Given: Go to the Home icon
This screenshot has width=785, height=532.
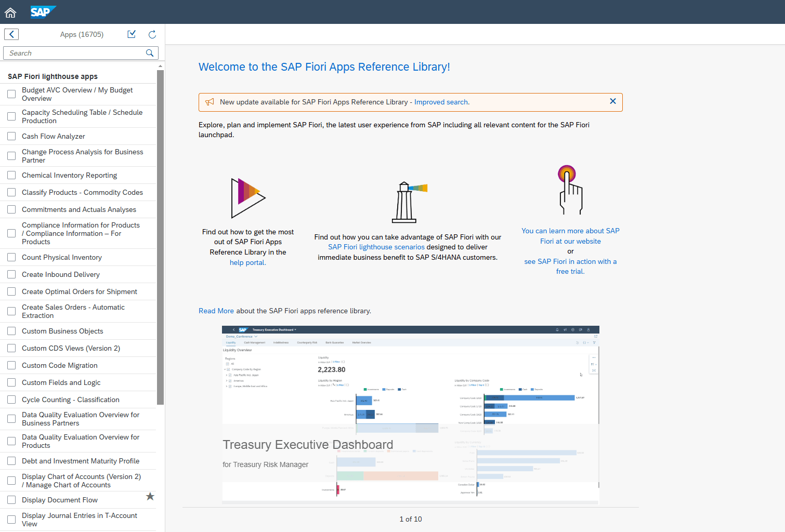Looking at the screenshot, I should pos(10,12).
